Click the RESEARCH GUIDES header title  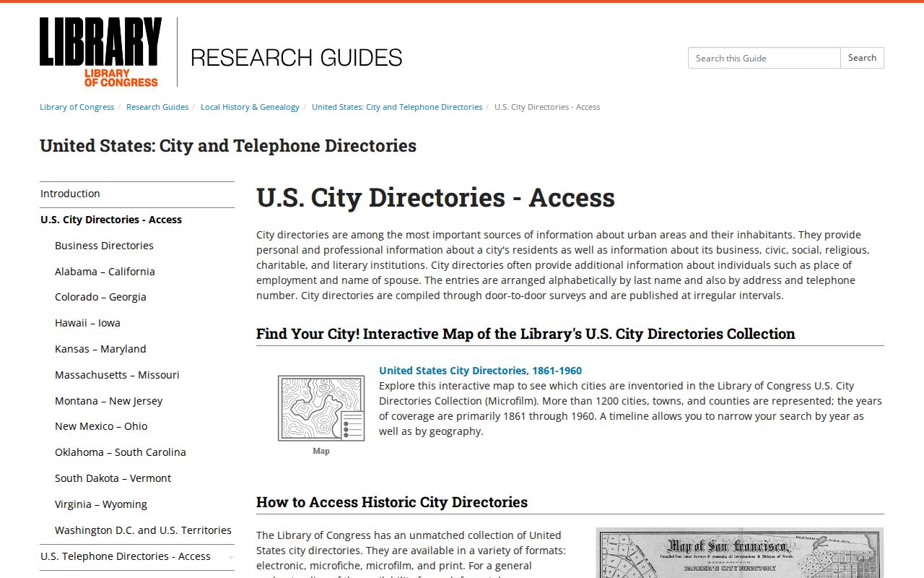296,57
